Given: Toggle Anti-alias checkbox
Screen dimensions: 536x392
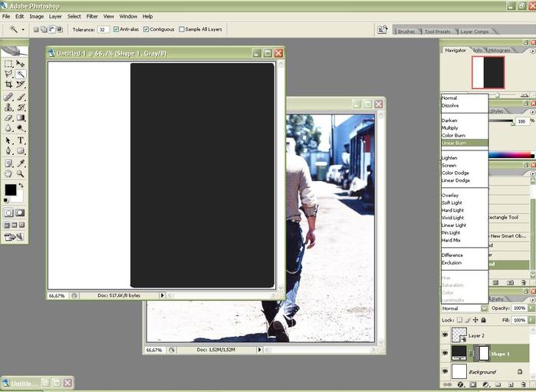Looking at the screenshot, I should (117, 29).
